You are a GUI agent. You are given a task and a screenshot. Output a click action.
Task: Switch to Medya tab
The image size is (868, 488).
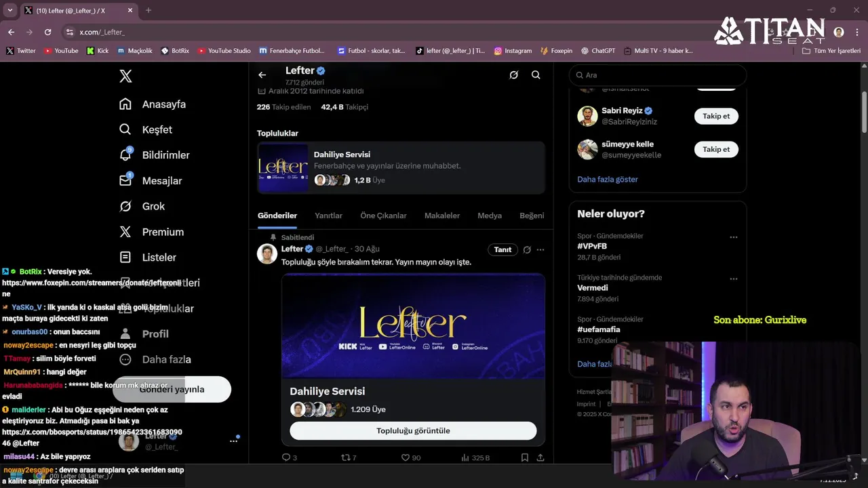(490, 216)
